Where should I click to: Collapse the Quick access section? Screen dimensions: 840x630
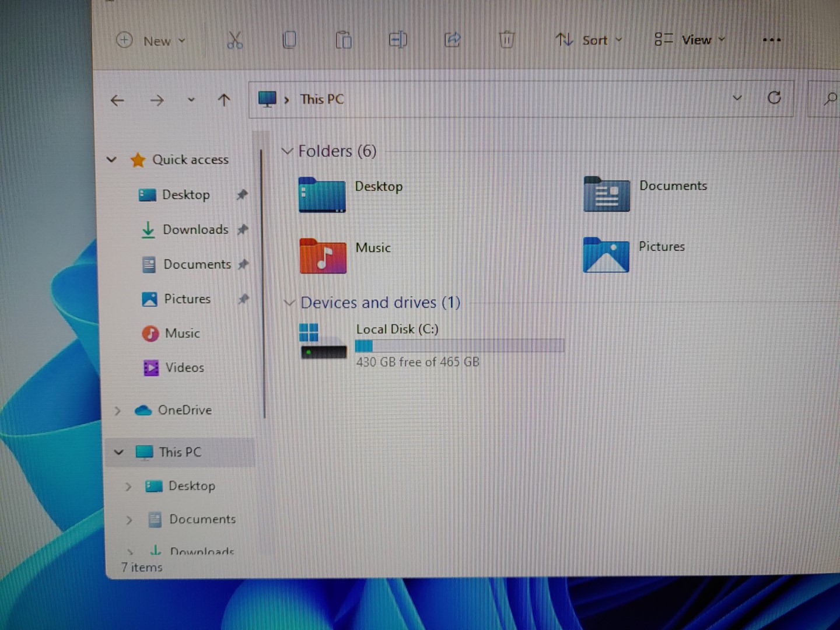[112, 159]
